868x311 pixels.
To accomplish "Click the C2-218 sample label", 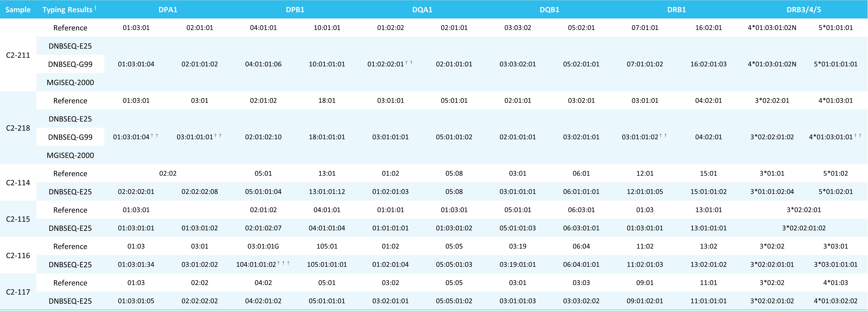I will pos(18,128).
